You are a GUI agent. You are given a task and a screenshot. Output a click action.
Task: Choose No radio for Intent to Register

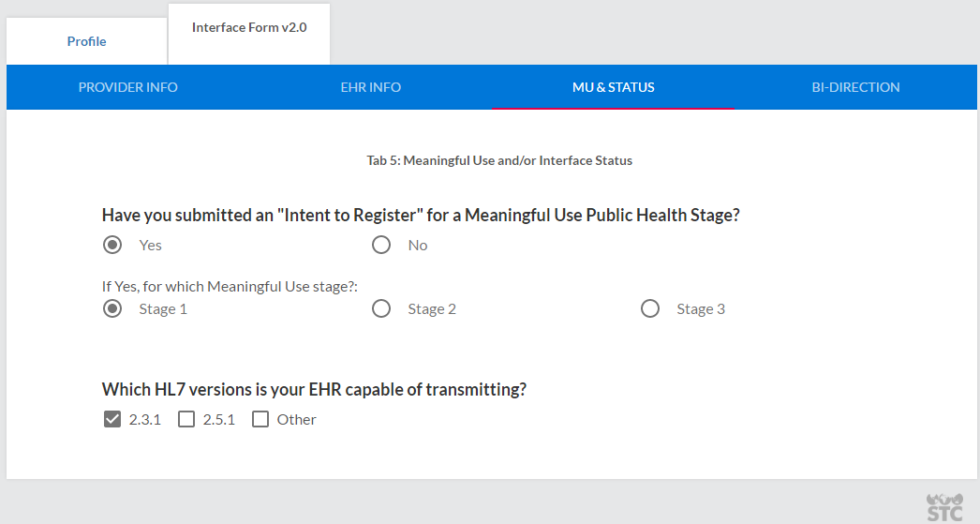[381, 245]
